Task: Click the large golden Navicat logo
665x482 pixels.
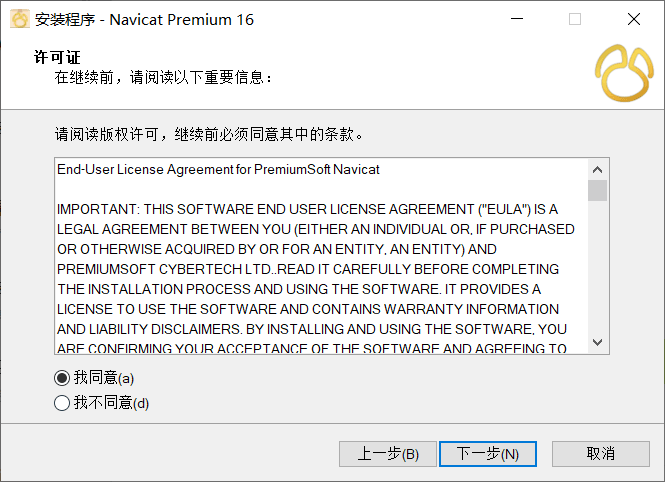Action: tap(624, 73)
